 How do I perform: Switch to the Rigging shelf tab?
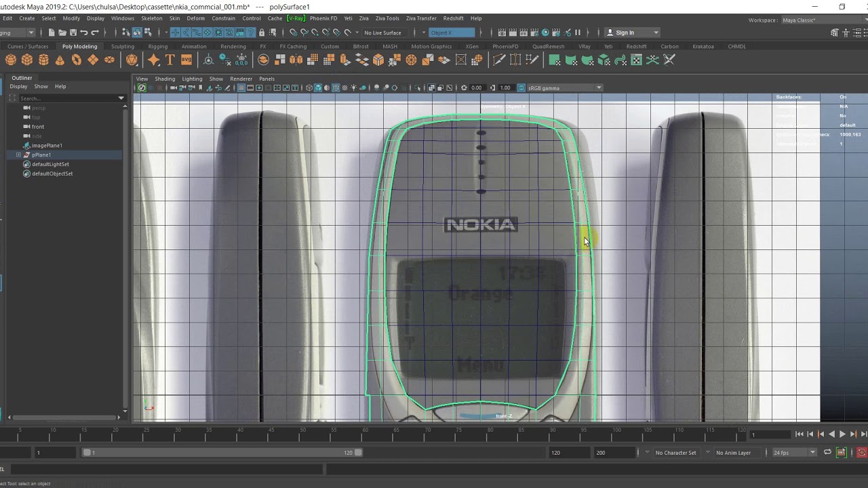pyautogui.click(x=158, y=46)
